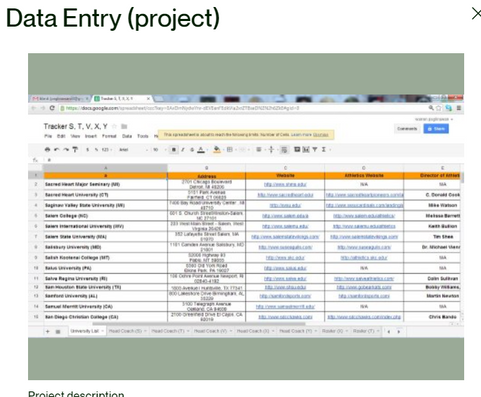
Task: Toggle the wrap text icon
Action: pyautogui.click(x=284, y=150)
